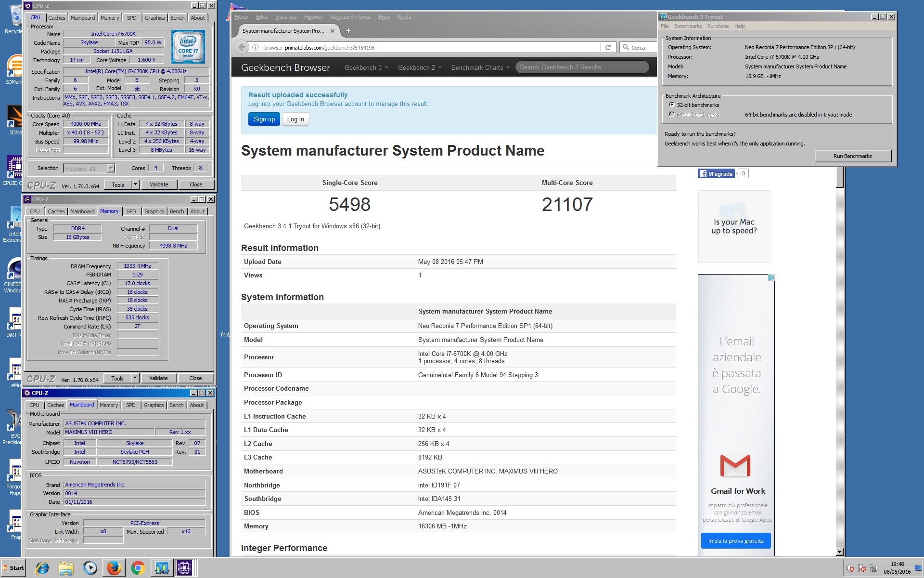
Task: Open Graphics tab in Mainboard CPU-Z window
Action: click(154, 405)
